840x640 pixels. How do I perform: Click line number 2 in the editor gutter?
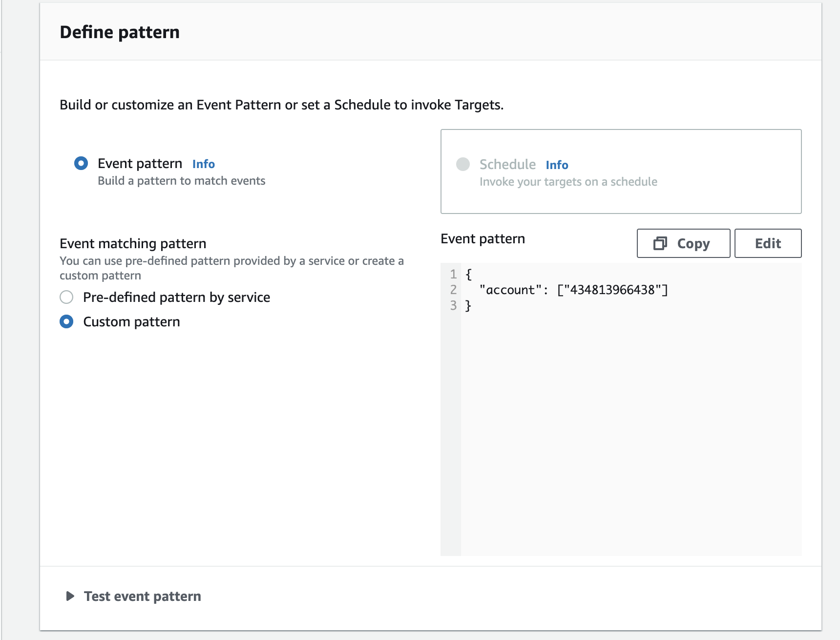452,289
